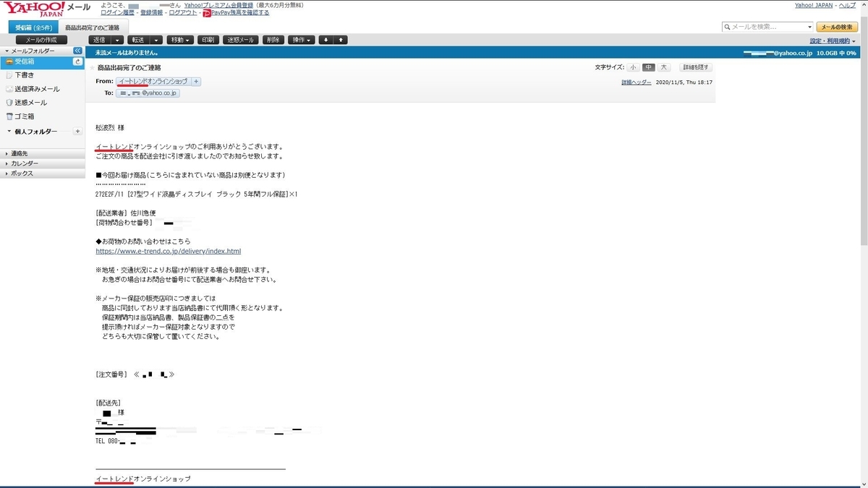Click the date text 2020/11/5, Thu 18:17
868x488 pixels.
684,82
